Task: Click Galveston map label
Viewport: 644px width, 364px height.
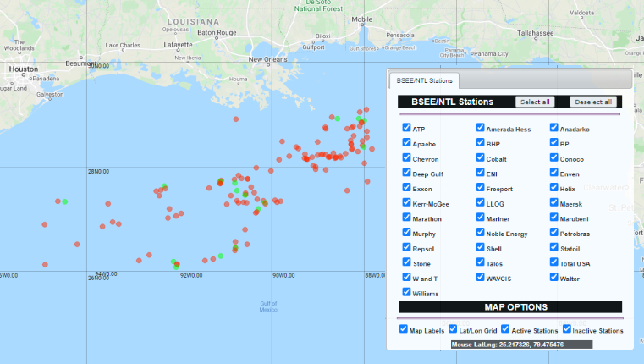Action: click(x=50, y=95)
